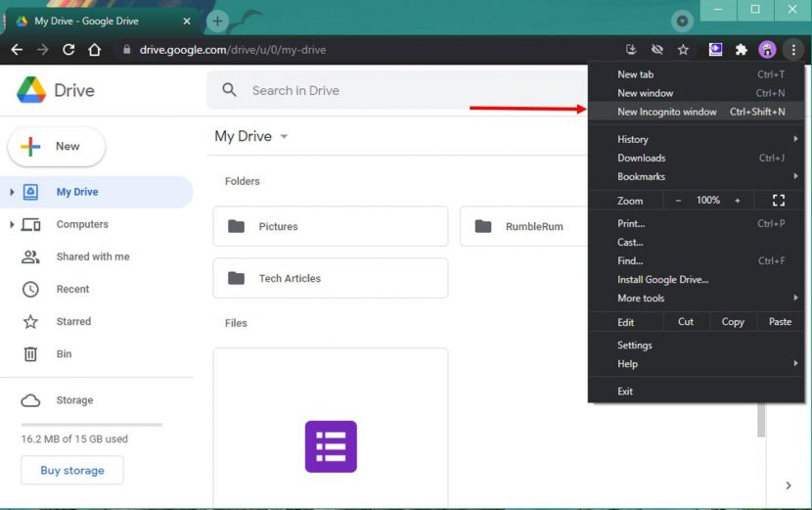
Task: Open Shared with me section
Action: (93, 256)
